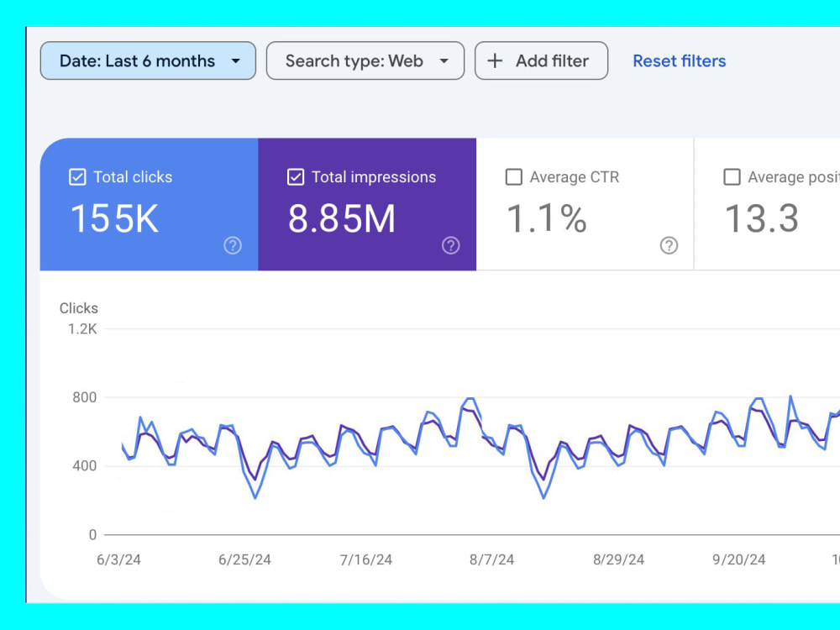Click the Add filter button
Image resolution: width=840 pixels, height=630 pixels.
pos(541,61)
